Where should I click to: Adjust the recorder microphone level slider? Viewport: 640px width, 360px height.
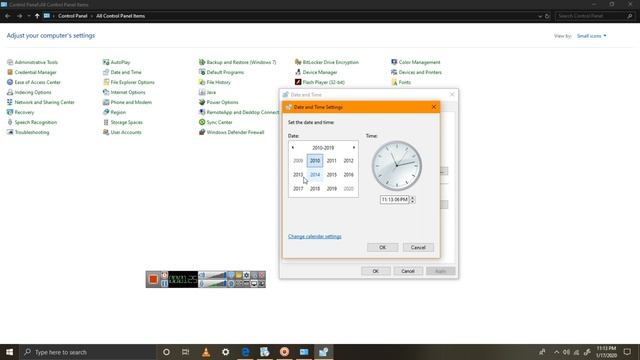[x=215, y=283]
